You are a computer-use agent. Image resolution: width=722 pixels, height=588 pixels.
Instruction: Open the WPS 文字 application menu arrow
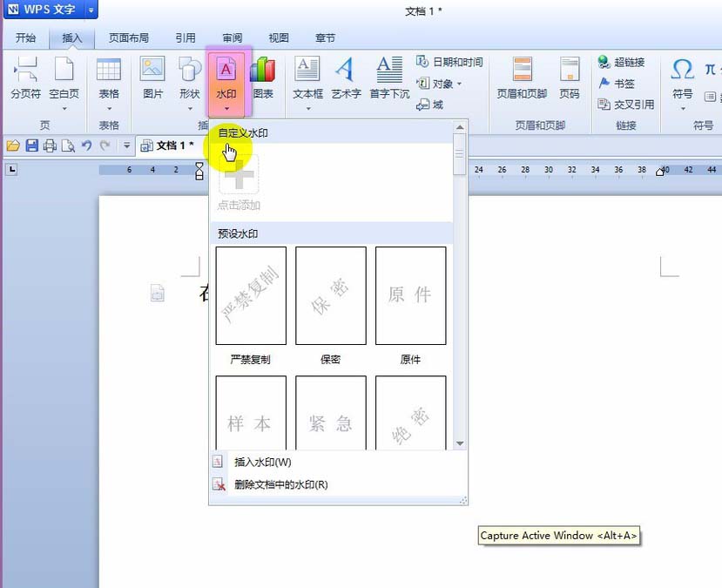coord(91,10)
